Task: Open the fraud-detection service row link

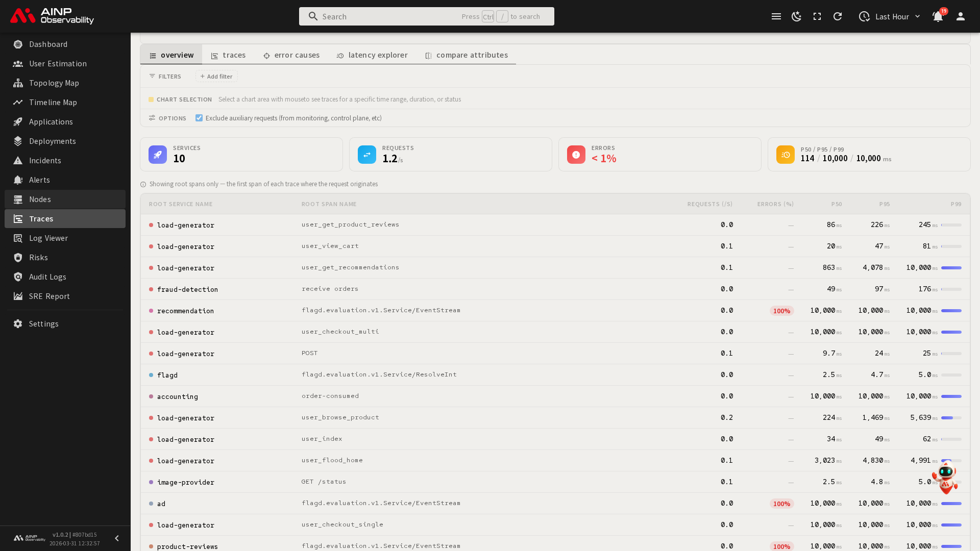Action: 187,289
